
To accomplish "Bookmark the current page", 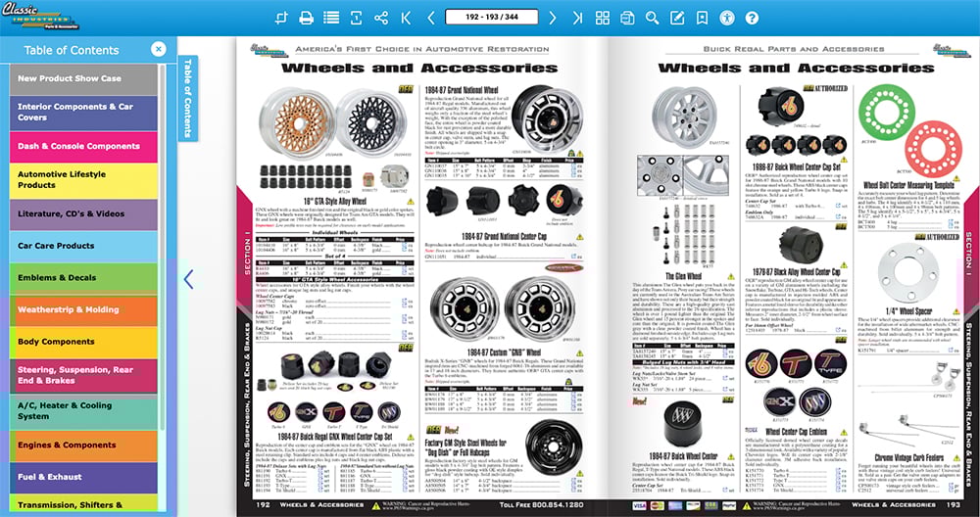I will coord(702,18).
